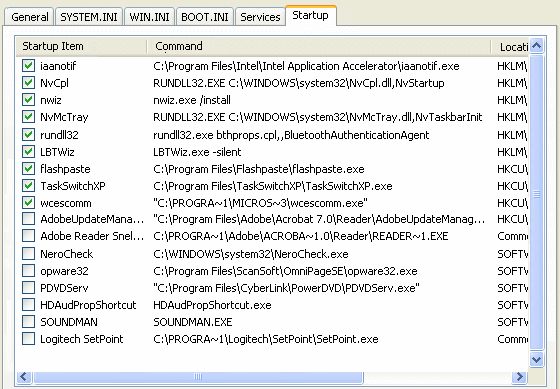Screen dimensions: 560x389
Task: Select the wcescomm.exe command path
Action: click(x=260, y=203)
